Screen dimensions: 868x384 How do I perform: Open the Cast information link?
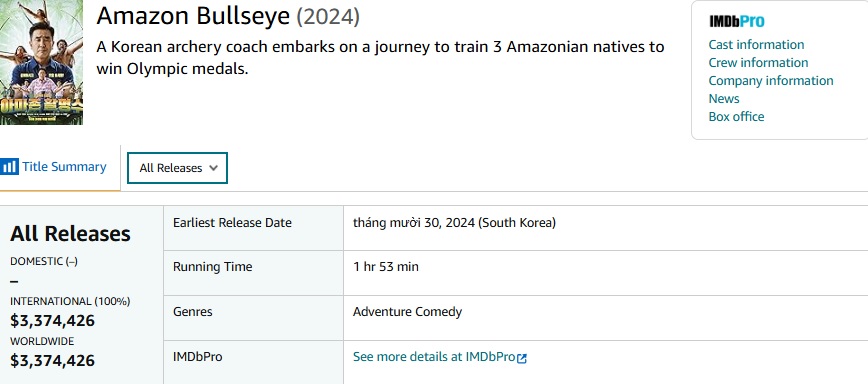(x=756, y=45)
